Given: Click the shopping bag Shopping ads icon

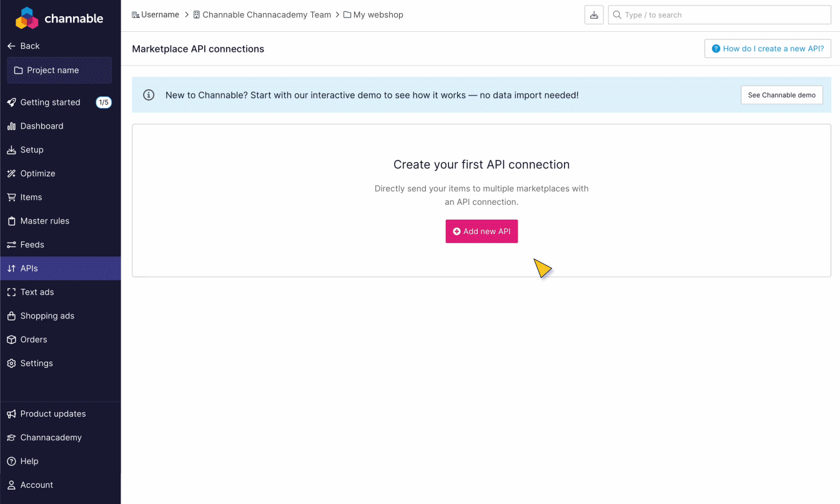Looking at the screenshot, I should (11, 316).
